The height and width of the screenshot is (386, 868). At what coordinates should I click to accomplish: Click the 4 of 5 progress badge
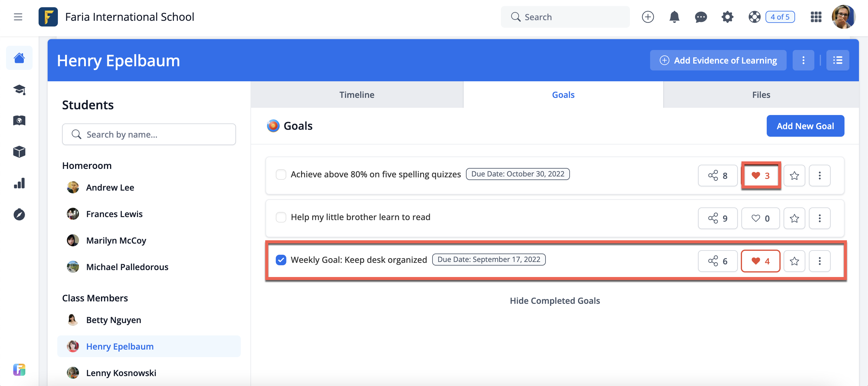click(x=780, y=17)
